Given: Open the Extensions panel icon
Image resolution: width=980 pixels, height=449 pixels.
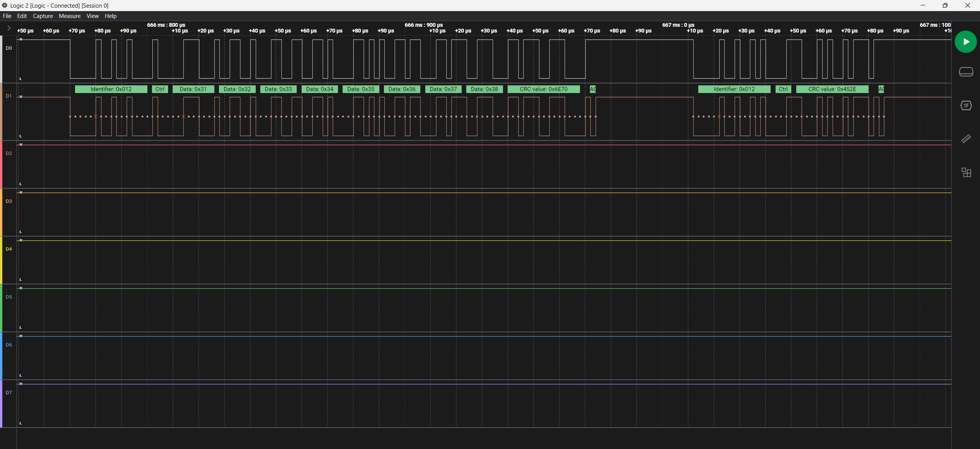Looking at the screenshot, I should point(966,172).
